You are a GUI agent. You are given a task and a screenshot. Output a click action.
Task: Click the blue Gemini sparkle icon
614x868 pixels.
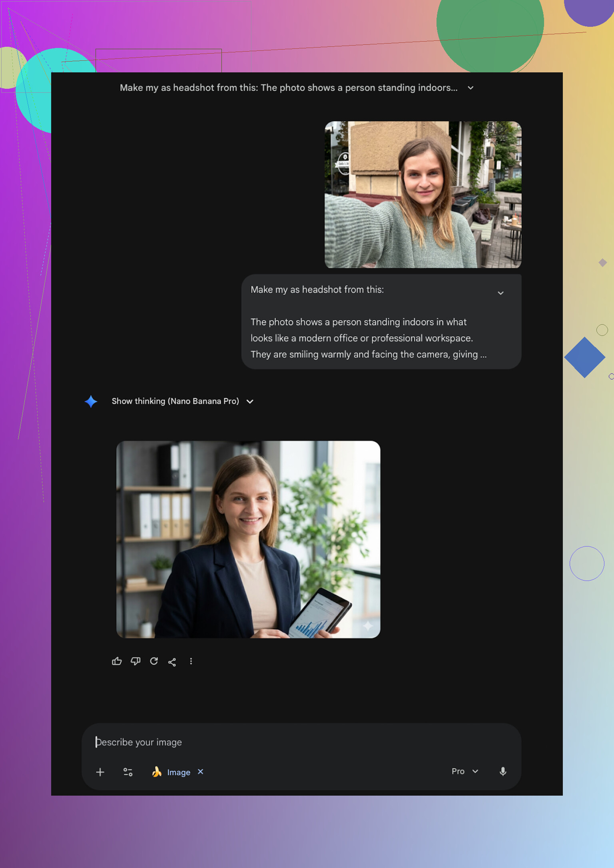pyautogui.click(x=91, y=401)
